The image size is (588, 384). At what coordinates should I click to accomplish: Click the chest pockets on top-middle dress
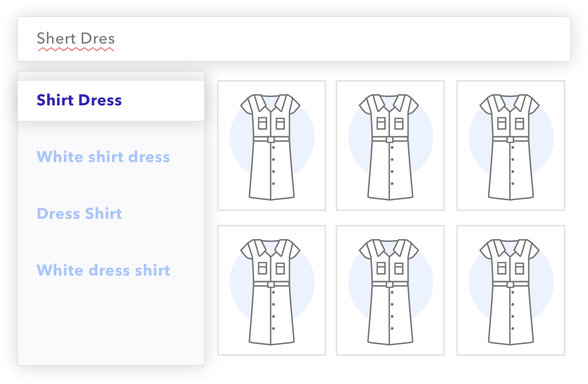click(390, 123)
